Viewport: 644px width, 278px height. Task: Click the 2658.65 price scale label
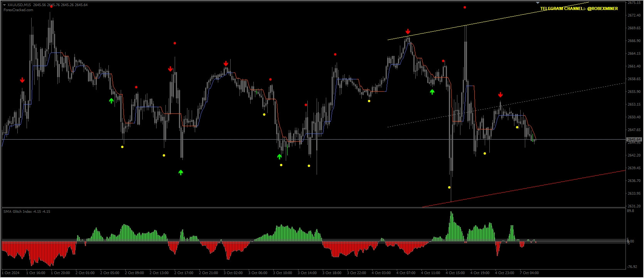point(634,79)
